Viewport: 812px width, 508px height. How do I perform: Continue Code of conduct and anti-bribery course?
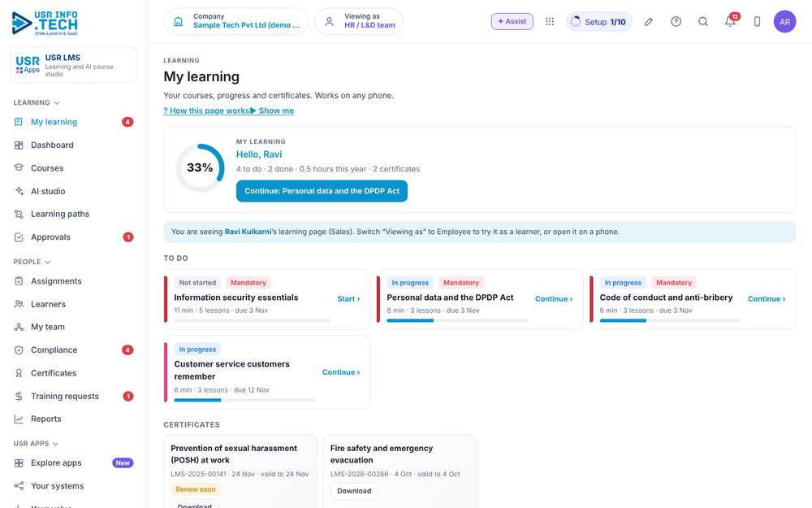tap(767, 298)
